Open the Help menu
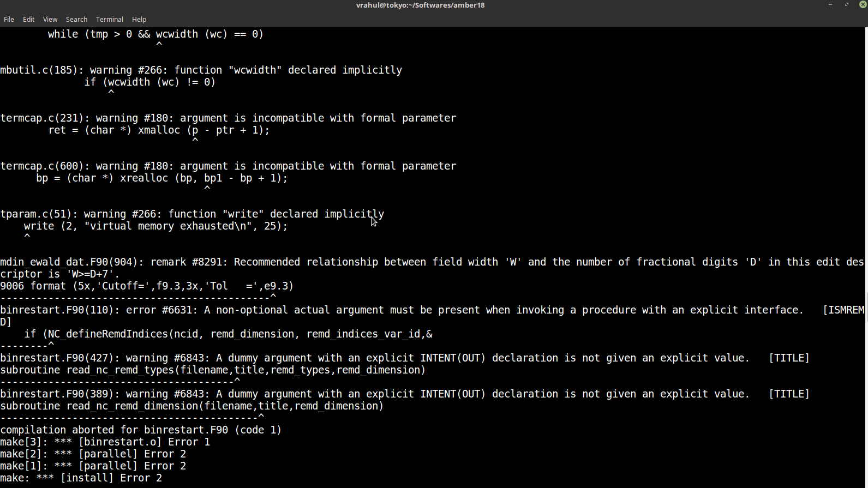 [139, 19]
